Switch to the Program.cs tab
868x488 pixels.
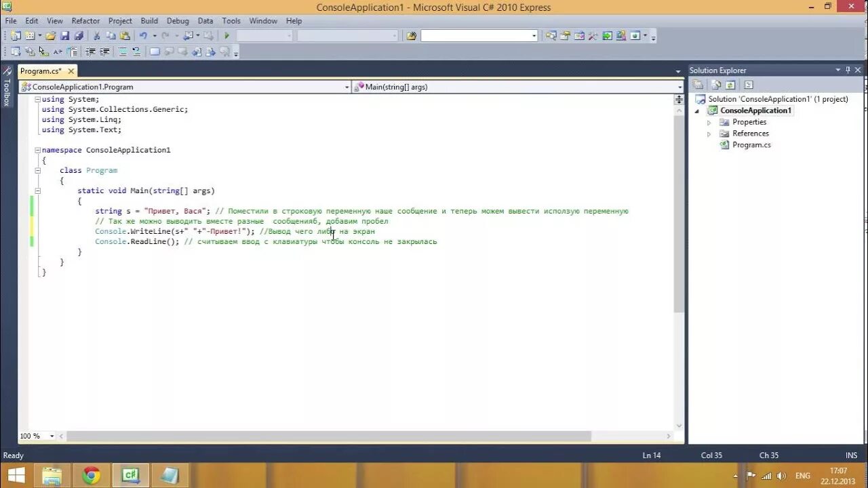coord(40,70)
